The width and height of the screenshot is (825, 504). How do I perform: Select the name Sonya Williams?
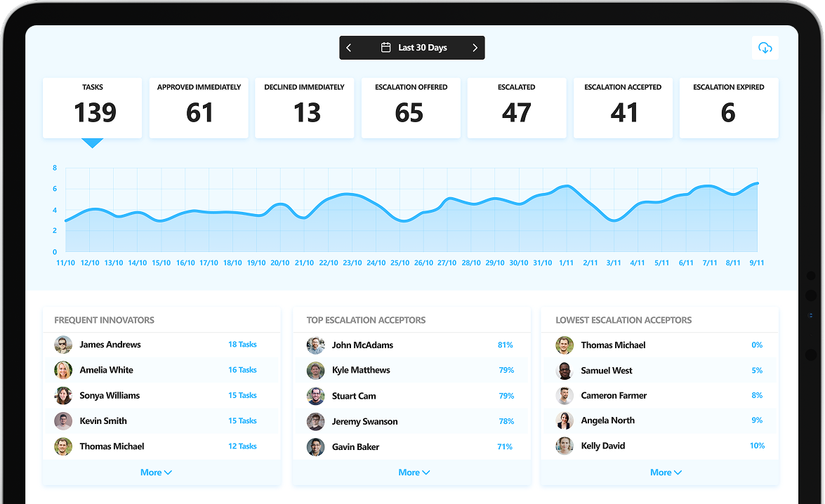coord(110,396)
